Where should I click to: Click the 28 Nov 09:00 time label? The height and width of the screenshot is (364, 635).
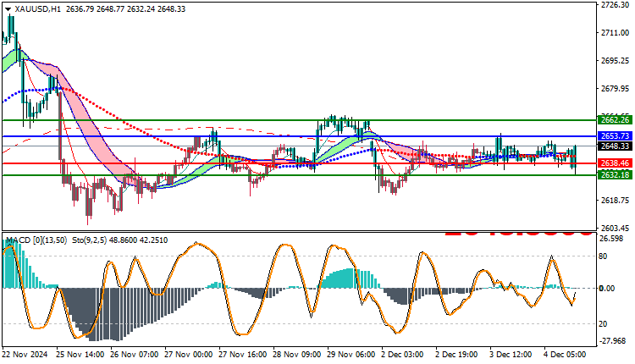297,355
